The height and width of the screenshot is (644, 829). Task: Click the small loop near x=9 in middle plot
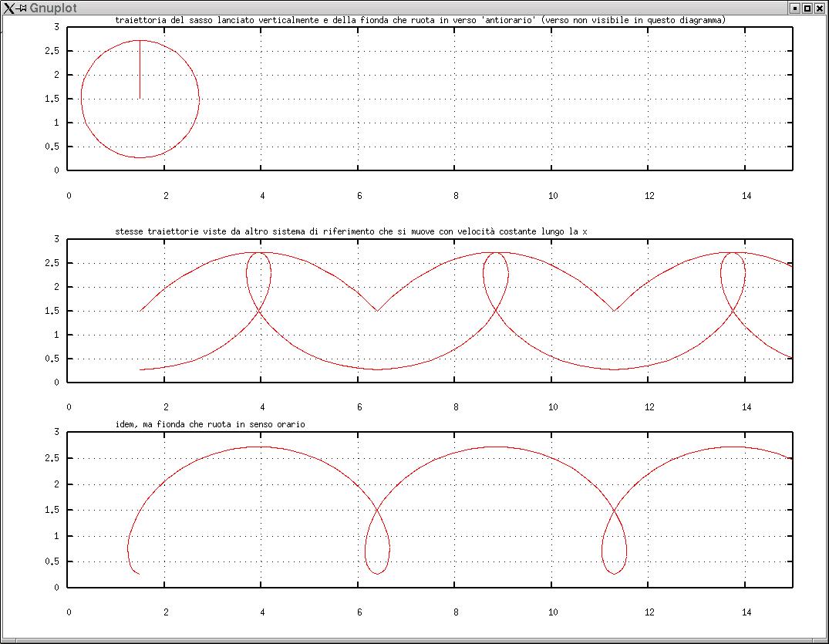(x=496, y=276)
